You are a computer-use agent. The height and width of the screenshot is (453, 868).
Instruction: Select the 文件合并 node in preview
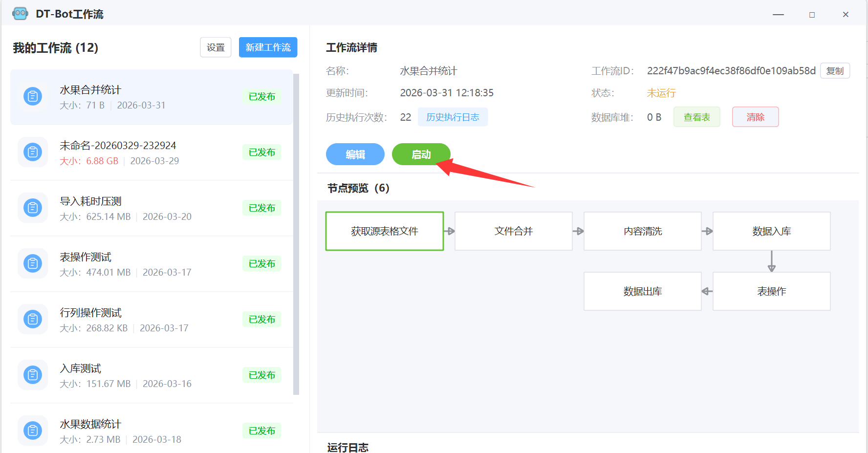(x=513, y=231)
